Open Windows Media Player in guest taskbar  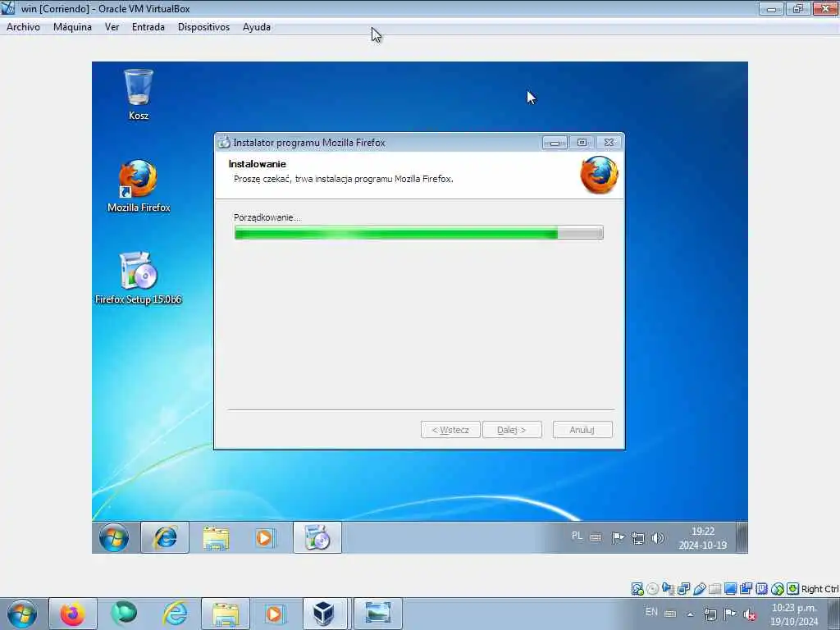point(265,537)
